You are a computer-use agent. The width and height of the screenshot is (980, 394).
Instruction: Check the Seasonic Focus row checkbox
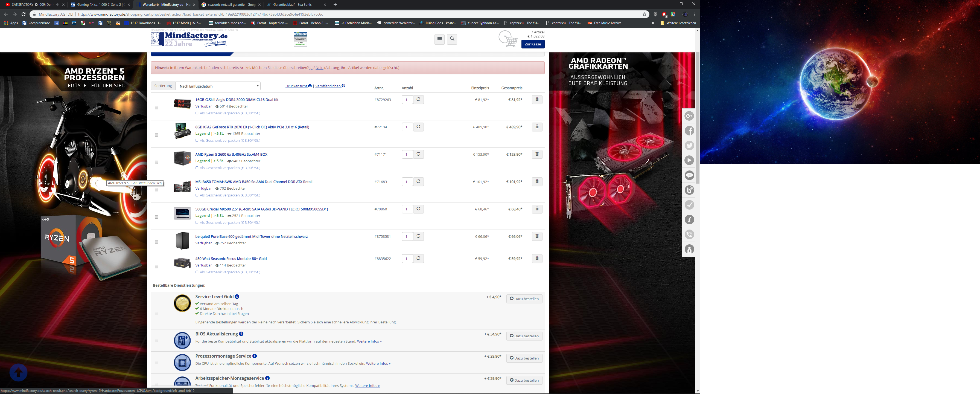pos(156,266)
